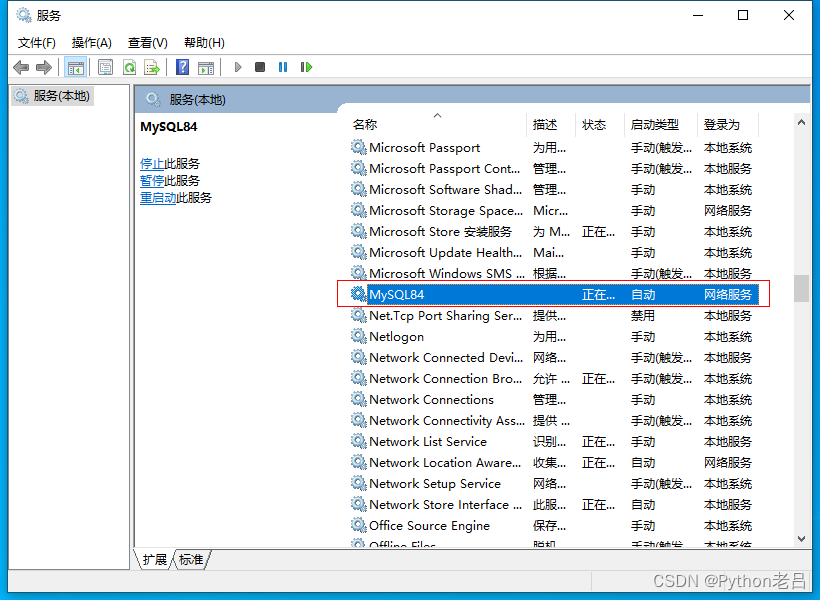820x600 pixels.
Task: Click the vertical scrollbar thumb
Action: click(801, 288)
